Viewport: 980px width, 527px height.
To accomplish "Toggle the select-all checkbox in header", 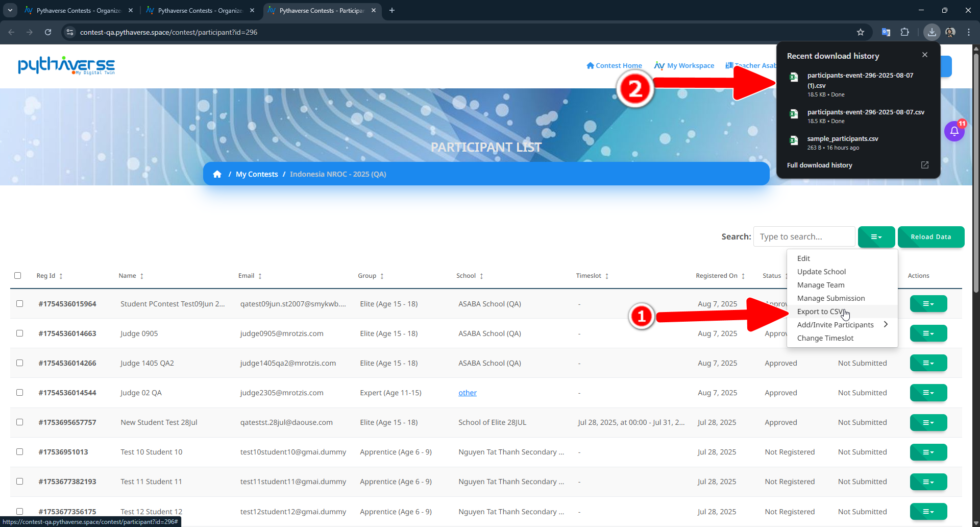I will pos(18,276).
